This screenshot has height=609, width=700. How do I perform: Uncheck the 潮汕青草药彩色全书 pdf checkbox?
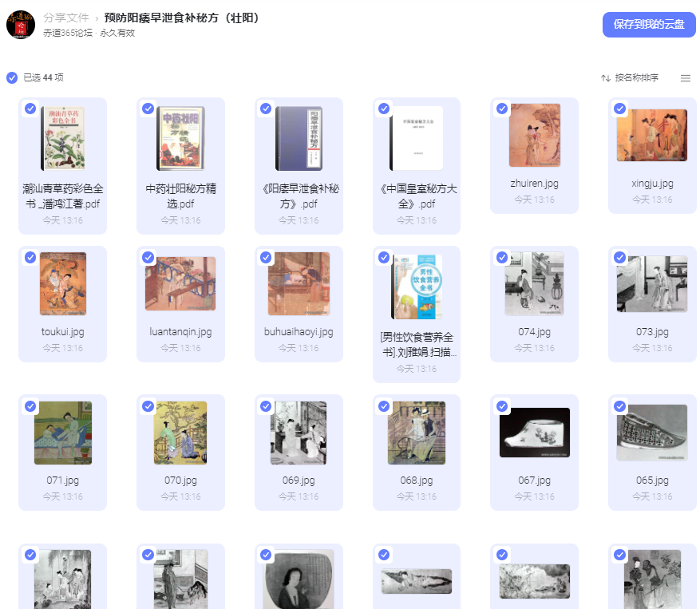click(30, 109)
